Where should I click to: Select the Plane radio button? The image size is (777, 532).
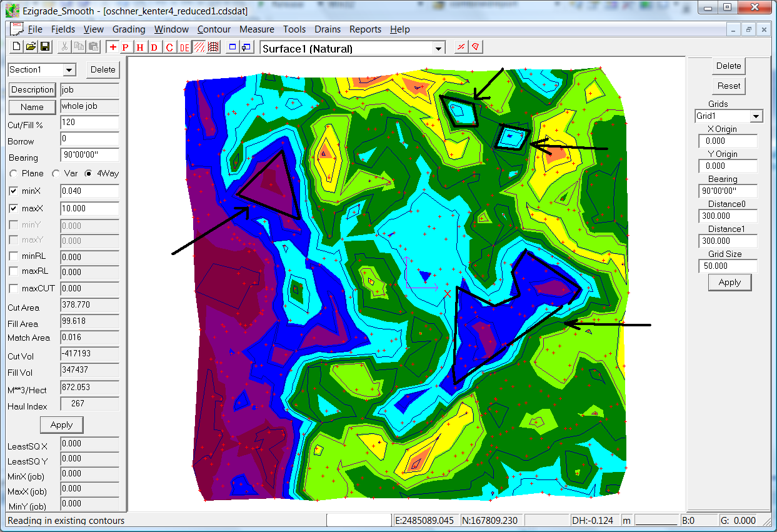tap(14, 173)
